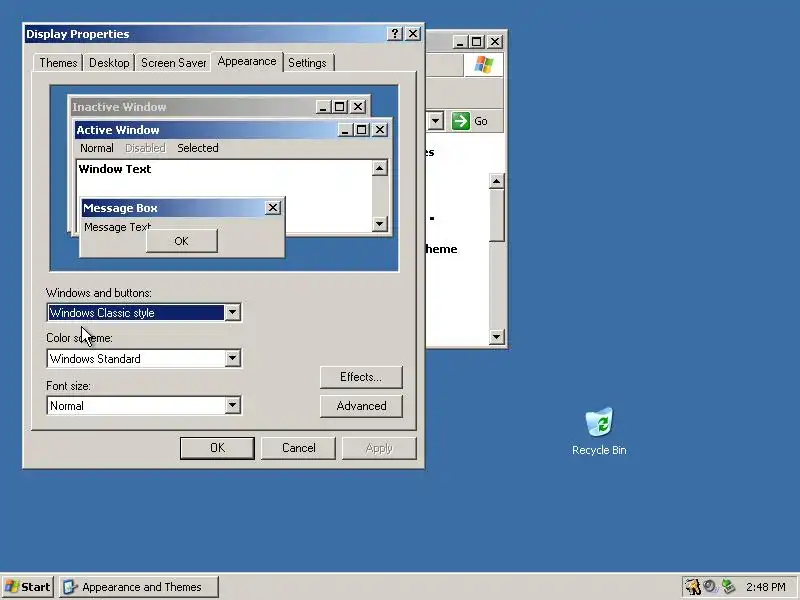This screenshot has height=600, width=800.
Task: Open address dropdown arrow in background window
Action: click(435, 121)
